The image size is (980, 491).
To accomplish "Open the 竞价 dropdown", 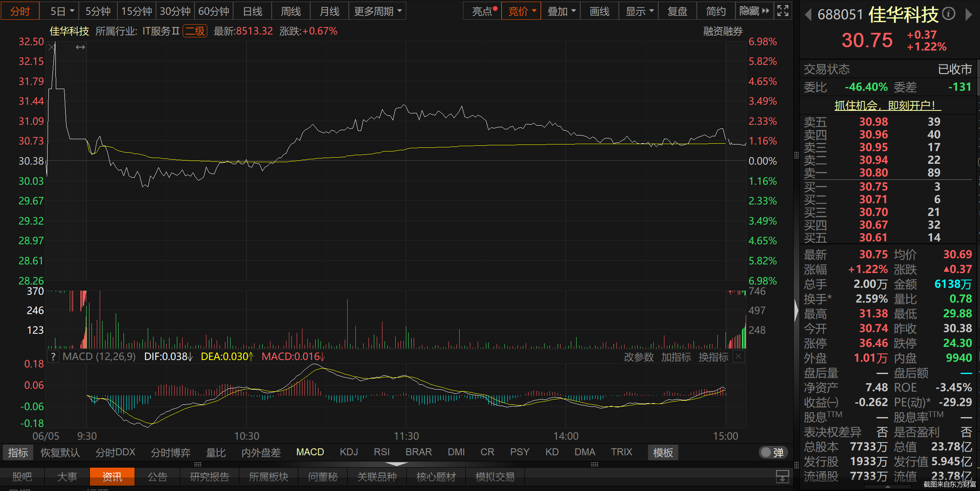I will tap(521, 11).
